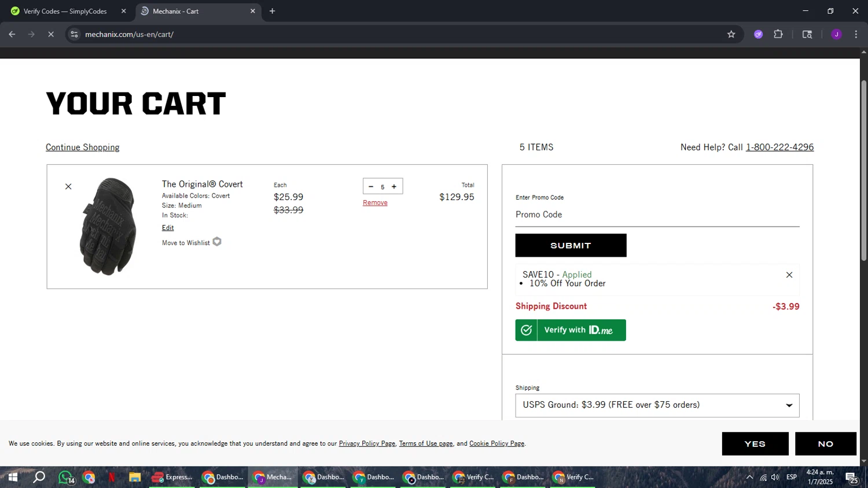Click the page vertical scrollbar

864,171
